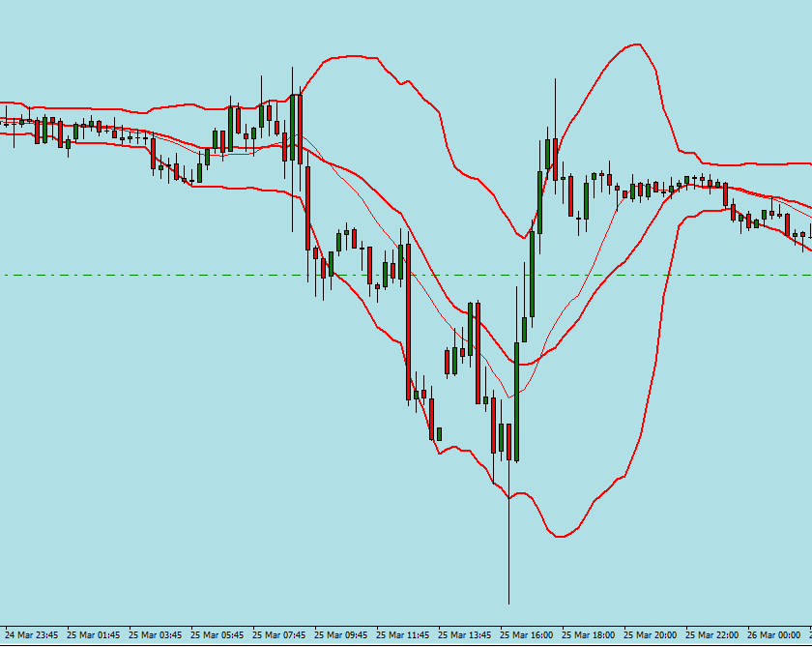The width and height of the screenshot is (812, 647).
Task: Select the green dash-dot horizontal level line
Action: (x=406, y=275)
